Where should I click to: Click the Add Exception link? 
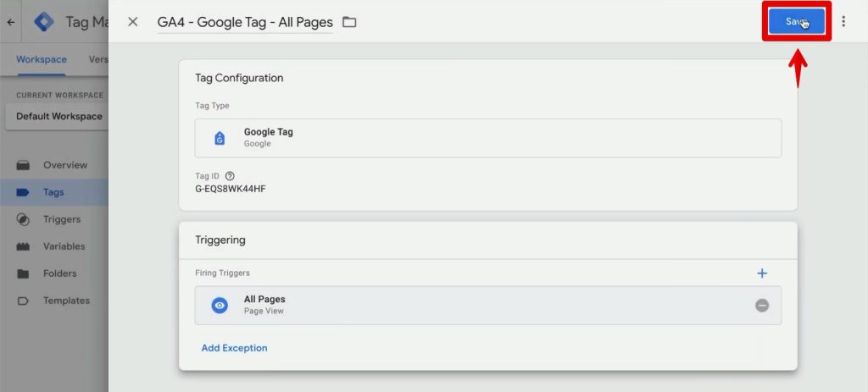click(x=234, y=348)
